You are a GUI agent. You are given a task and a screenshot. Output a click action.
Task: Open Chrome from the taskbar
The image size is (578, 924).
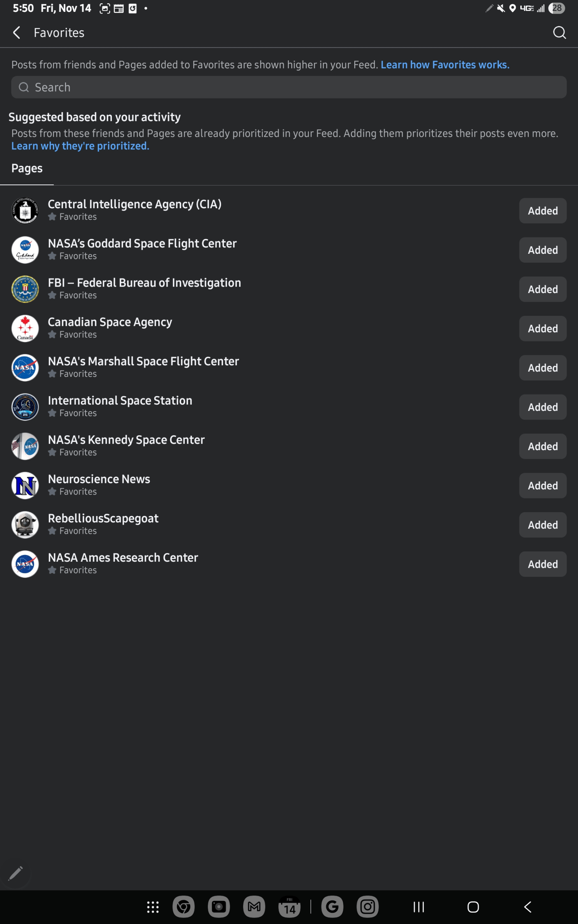pos(184,907)
